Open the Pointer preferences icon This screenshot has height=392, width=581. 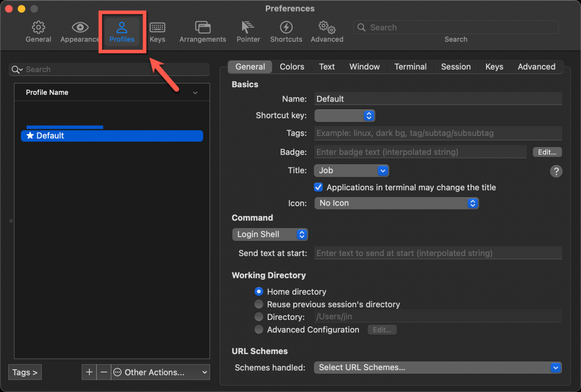248,27
